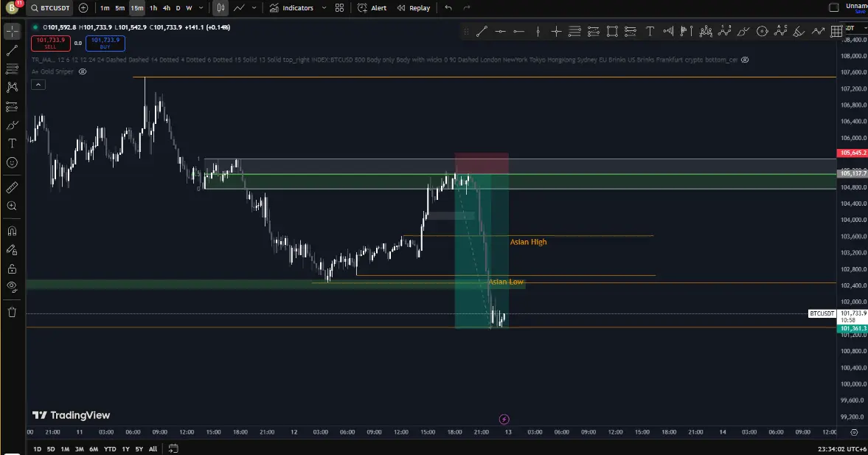The width and height of the screenshot is (868, 455).
Task: Select the brush tool in favorites toolbar
Action: (743, 32)
